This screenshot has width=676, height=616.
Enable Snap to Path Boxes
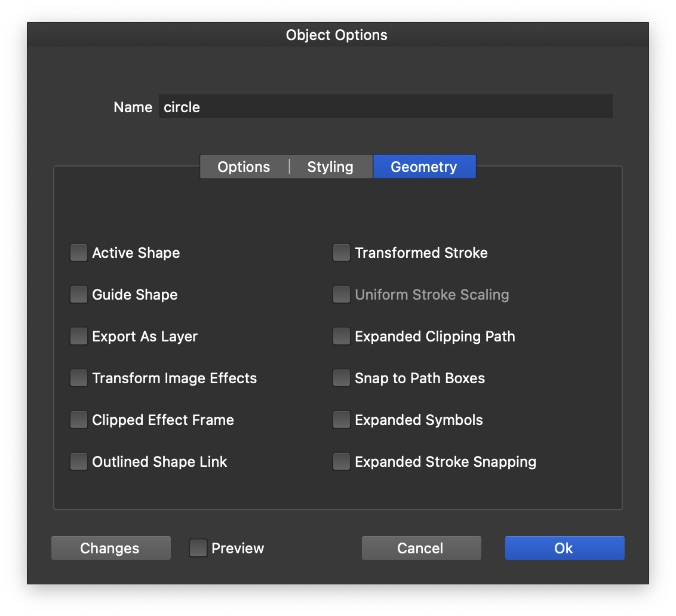pos(342,378)
